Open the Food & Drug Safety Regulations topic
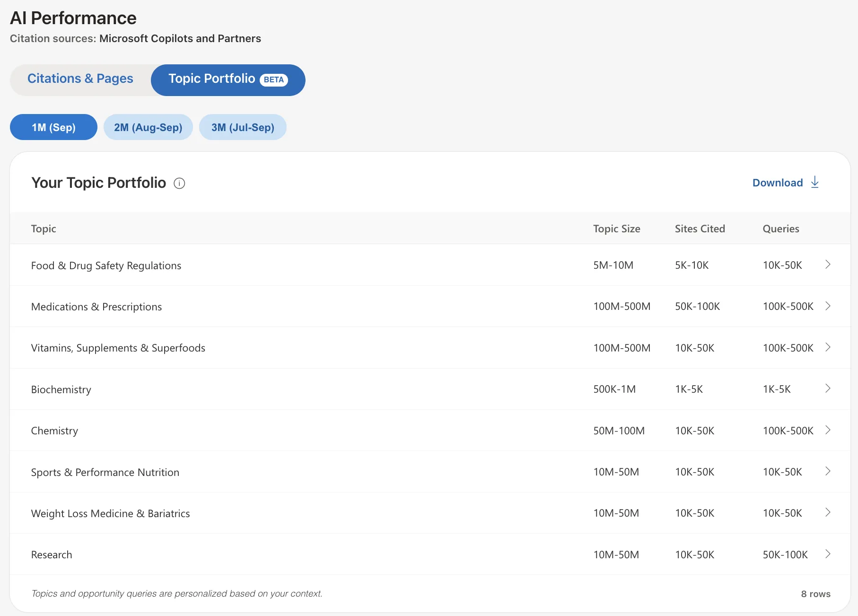858x616 pixels. coord(106,265)
